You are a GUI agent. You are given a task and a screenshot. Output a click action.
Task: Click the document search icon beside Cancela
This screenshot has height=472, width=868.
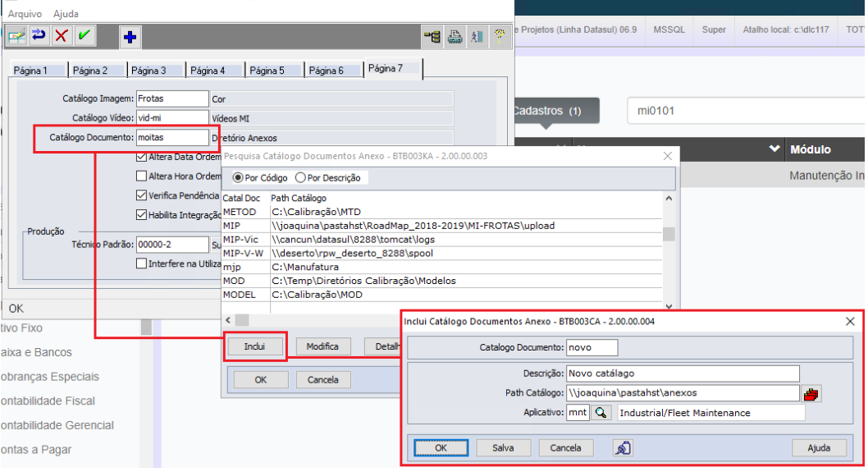tap(623, 447)
